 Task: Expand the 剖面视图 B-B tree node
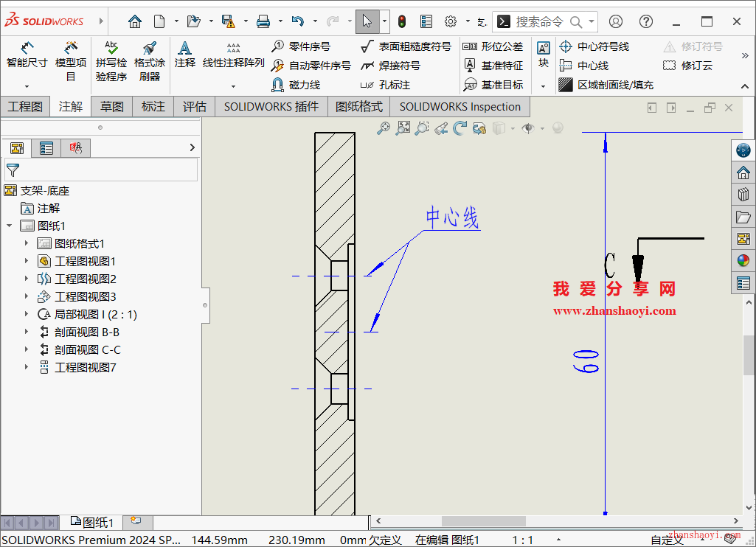click(x=25, y=332)
